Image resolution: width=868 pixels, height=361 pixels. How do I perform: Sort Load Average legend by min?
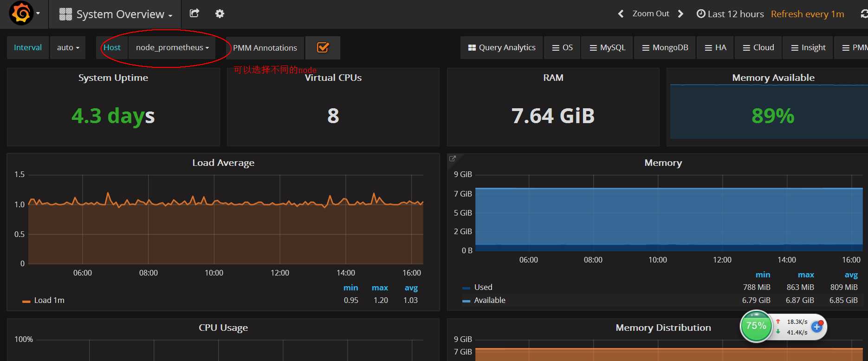(x=350, y=288)
